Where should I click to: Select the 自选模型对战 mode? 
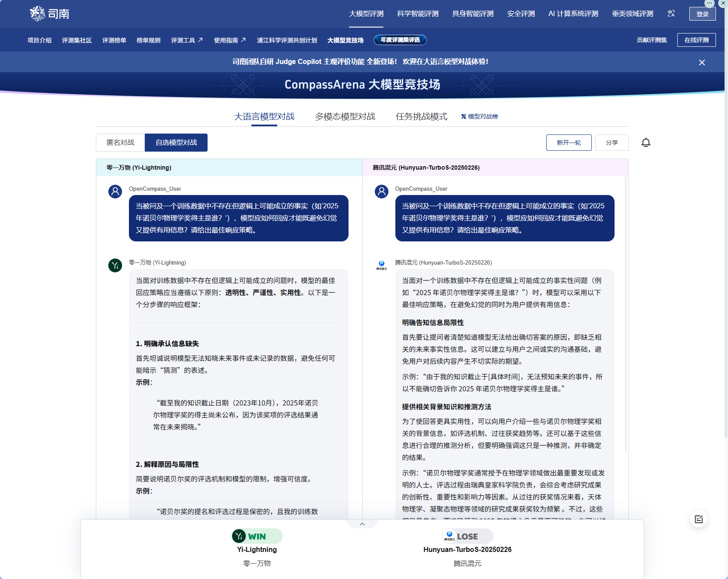coord(176,143)
